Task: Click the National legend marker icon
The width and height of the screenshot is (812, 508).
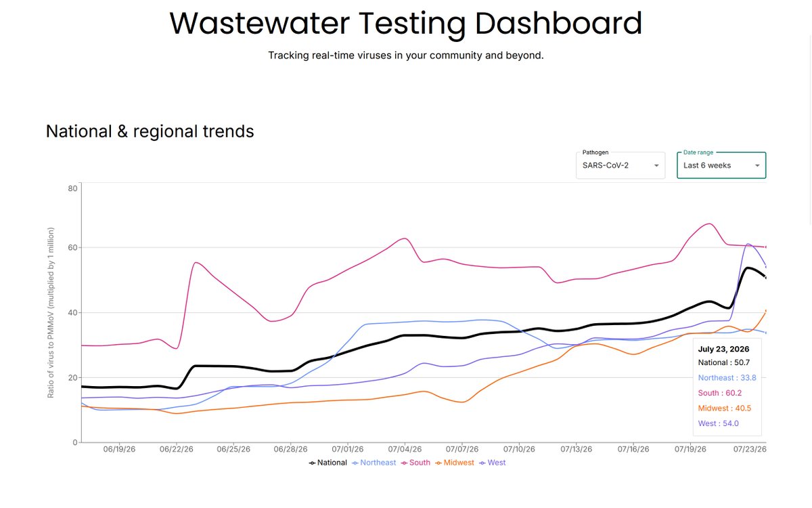Action: [x=312, y=463]
